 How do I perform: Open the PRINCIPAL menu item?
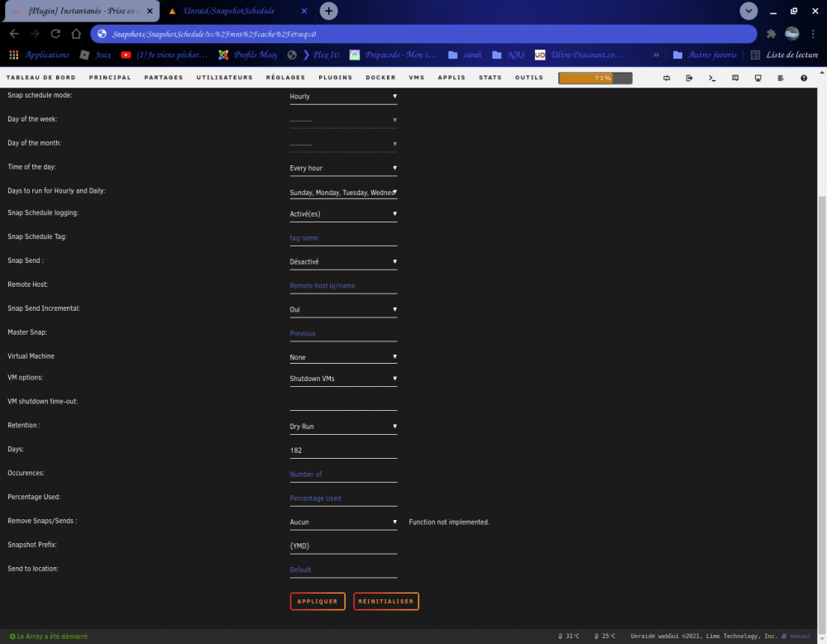(x=110, y=78)
